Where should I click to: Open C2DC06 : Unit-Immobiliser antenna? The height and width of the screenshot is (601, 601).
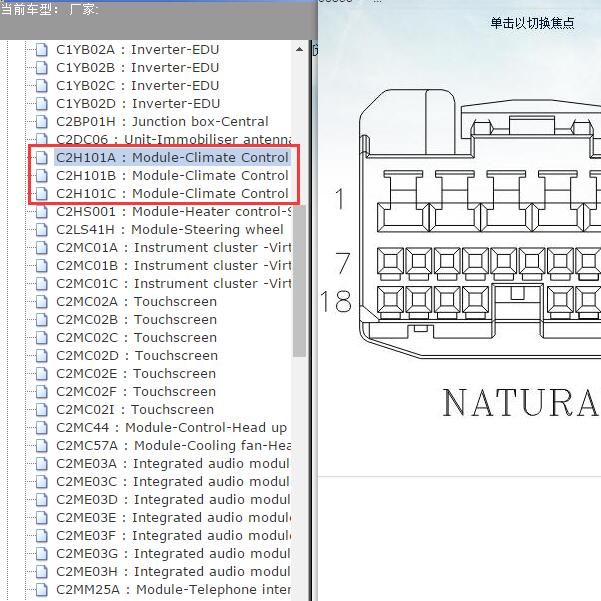coord(174,140)
